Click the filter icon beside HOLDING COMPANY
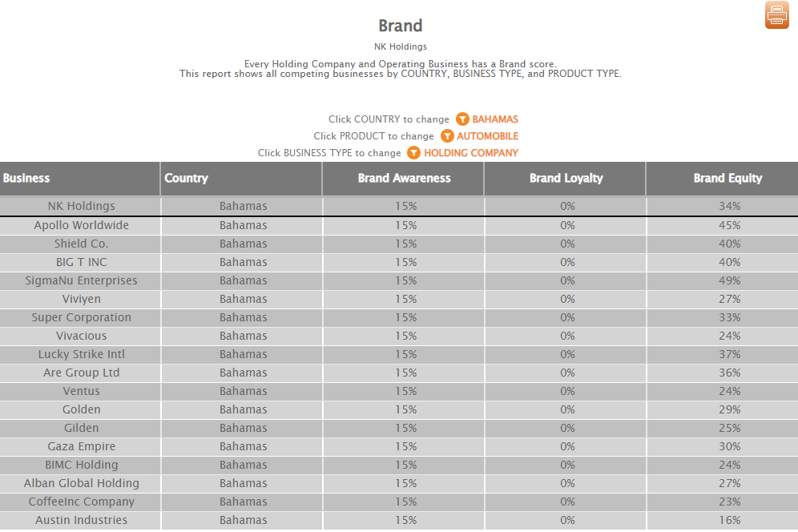This screenshot has height=532, width=798. pyautogui.click(x=413, y=153)
